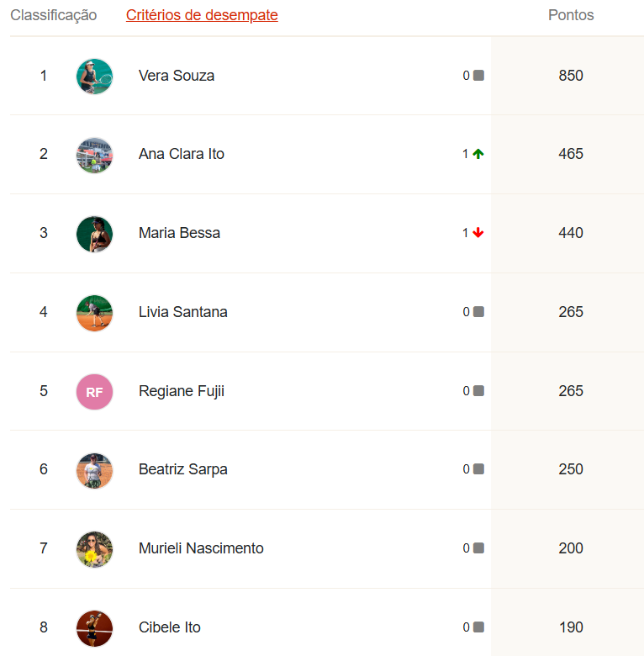This screenshot has height=656, width=644.
Task: Open Murieli Nascimento's sunflower avatar
Action: (x=94, y=549)
